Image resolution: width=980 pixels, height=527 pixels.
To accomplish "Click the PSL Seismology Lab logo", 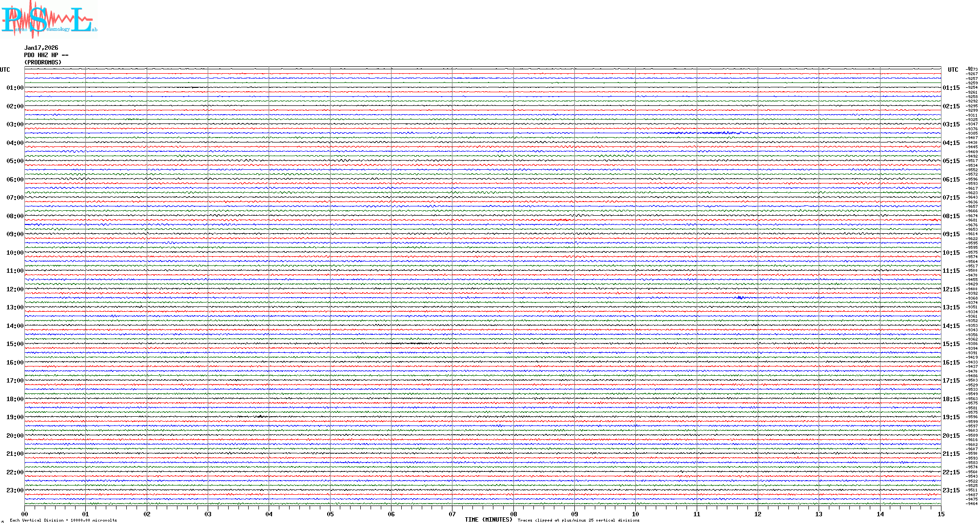I will [x=49, y=20].
